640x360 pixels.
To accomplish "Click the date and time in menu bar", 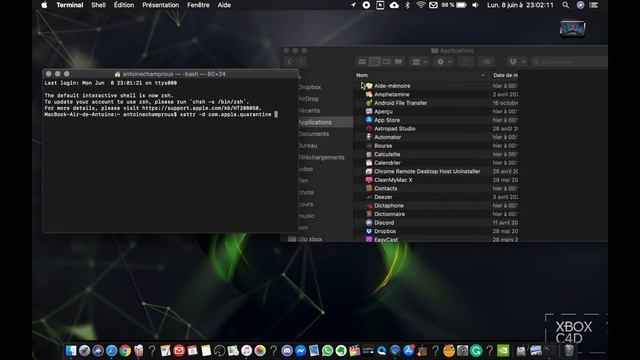I will coord(520,5).
